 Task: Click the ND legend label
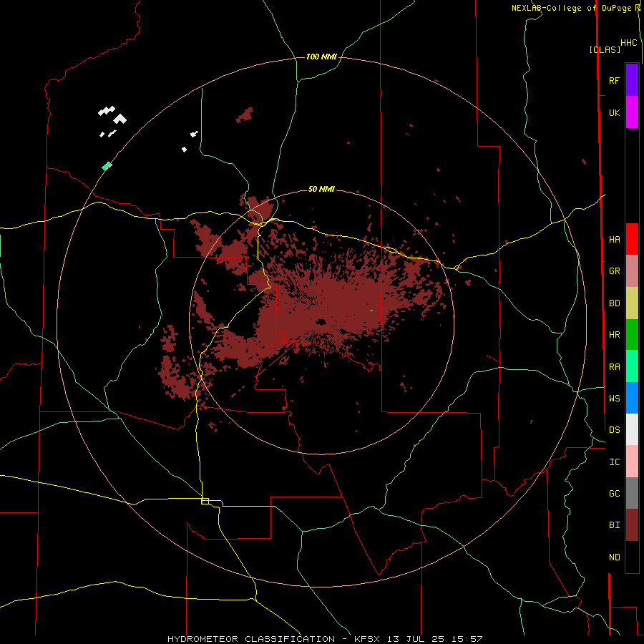(x=614, y=557)
